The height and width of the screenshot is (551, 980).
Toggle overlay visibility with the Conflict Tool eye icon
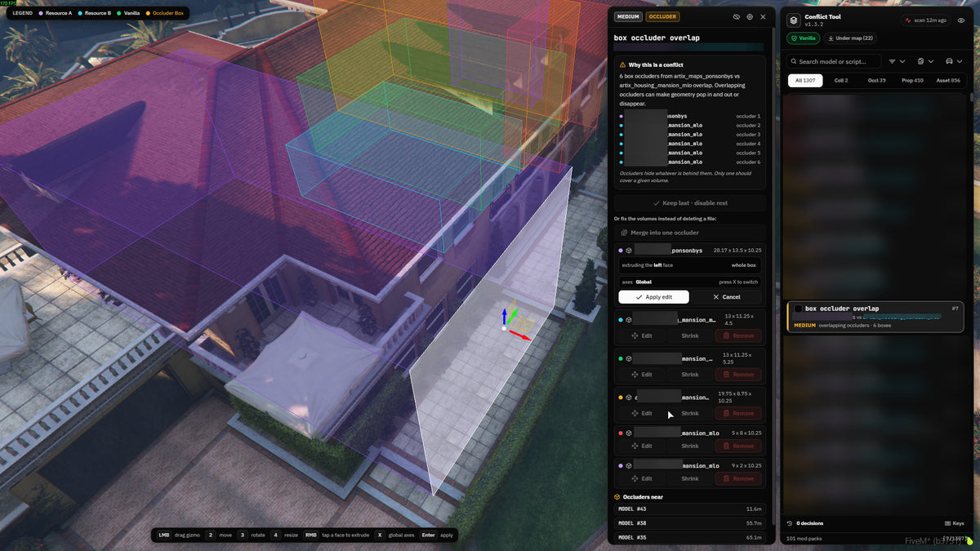pos(960,20)
